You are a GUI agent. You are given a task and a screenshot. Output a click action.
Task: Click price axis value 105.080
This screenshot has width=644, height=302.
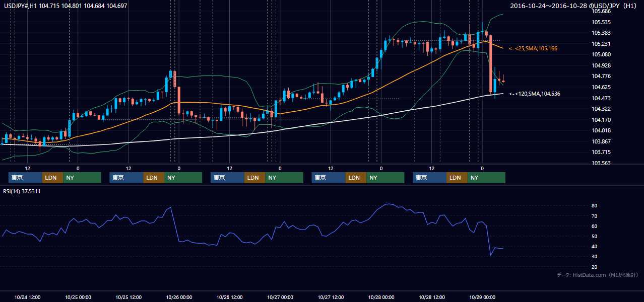tap(602, 54)
